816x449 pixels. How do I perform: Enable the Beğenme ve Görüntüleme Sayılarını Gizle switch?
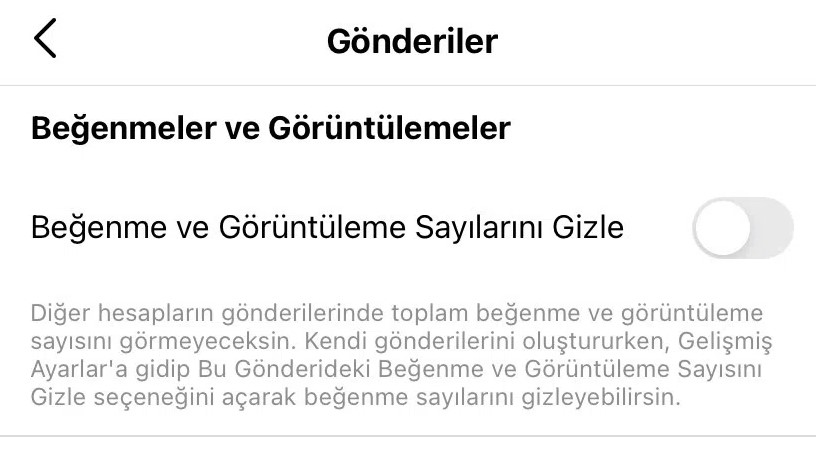click(743, 227)
